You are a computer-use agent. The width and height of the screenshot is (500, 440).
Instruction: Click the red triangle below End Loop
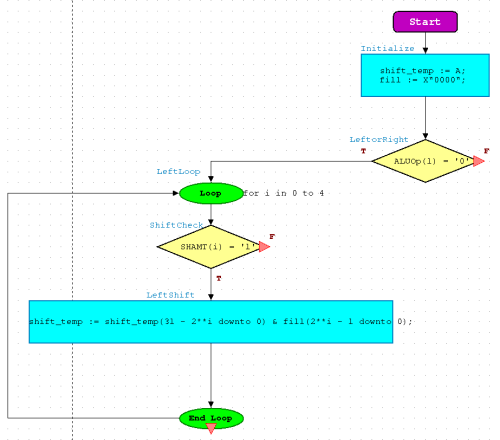211,428
